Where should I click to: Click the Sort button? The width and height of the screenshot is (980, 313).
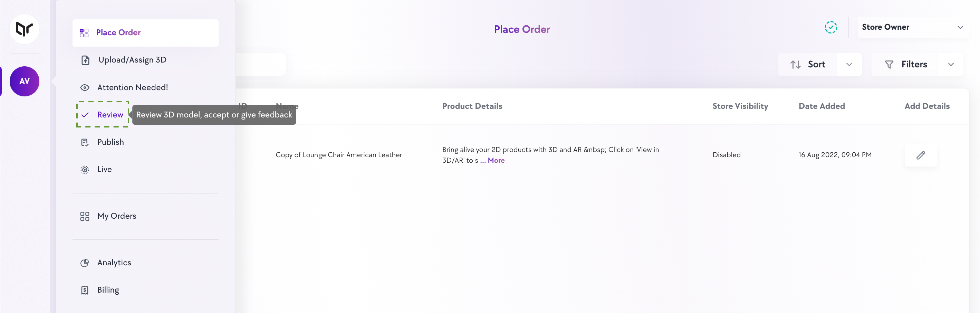(x=808, y=64)
